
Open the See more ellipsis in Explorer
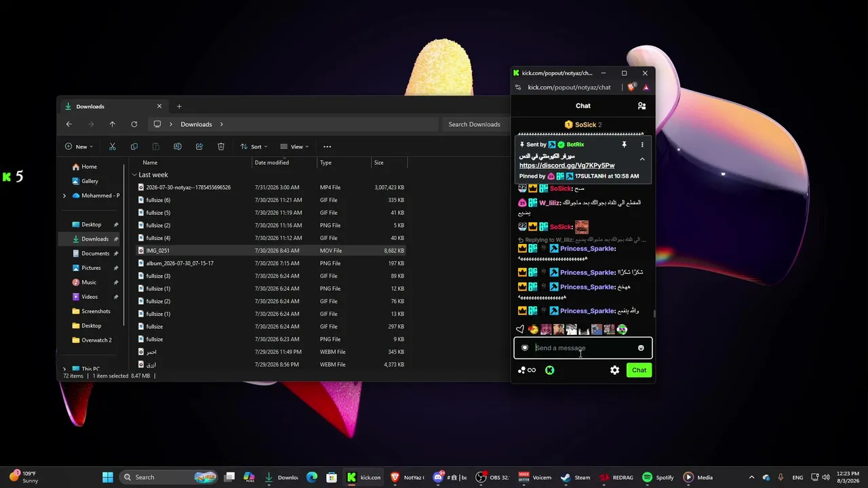click(327, 146)
